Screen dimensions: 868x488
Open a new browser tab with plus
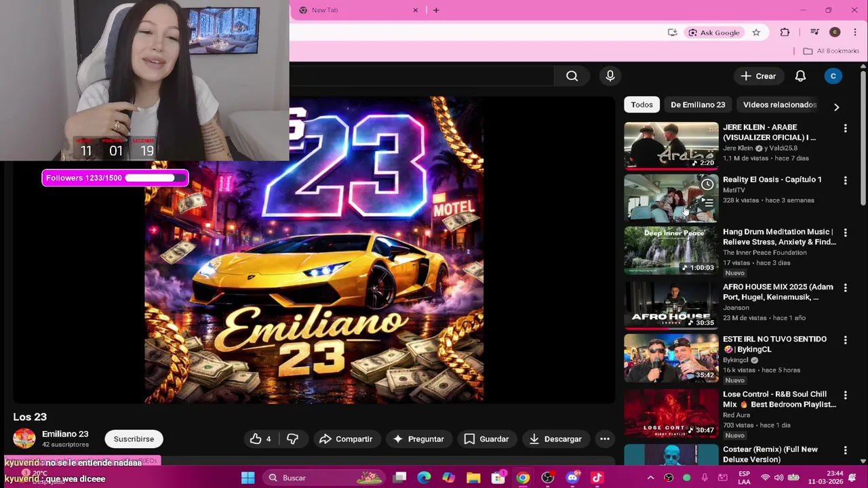coord(436,10)
